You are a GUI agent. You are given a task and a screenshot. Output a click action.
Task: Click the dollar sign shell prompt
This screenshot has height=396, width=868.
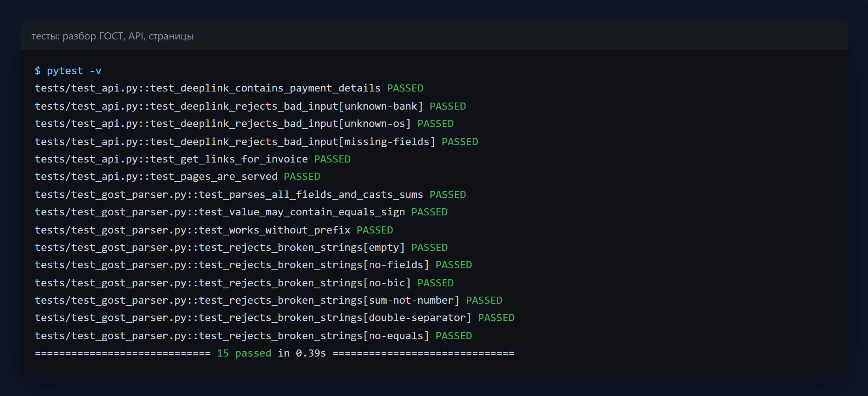pyautogui.click(x=37, y=71)
